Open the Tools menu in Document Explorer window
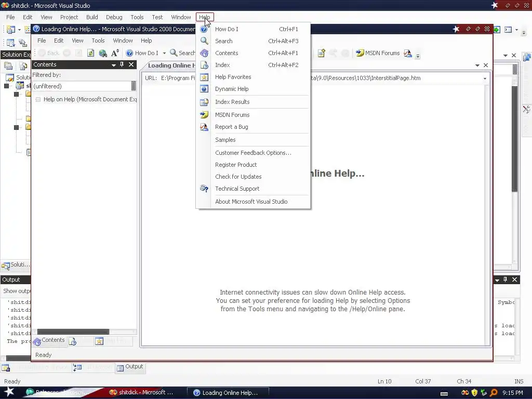The width and height of the screenshot is (532, 399). (98, 41)
